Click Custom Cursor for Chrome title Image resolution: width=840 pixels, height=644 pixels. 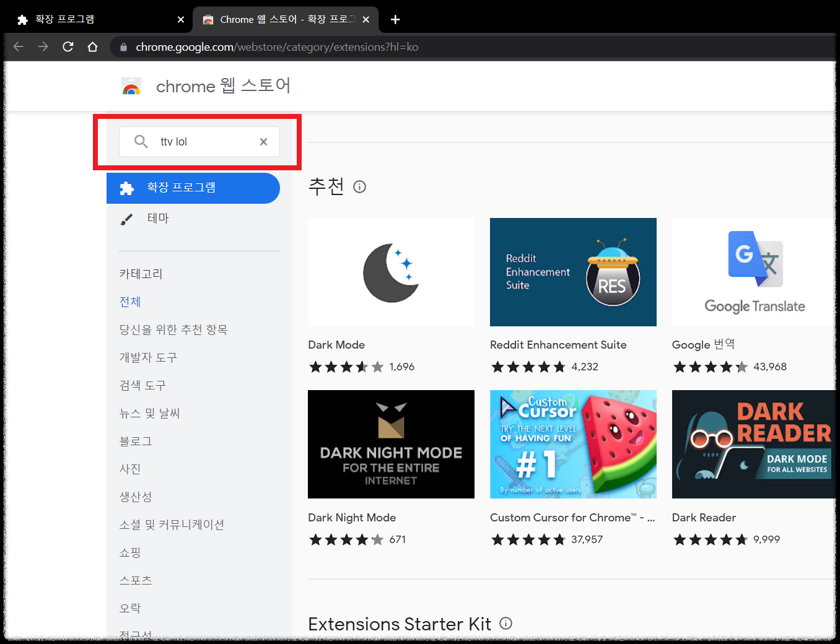pos(572,518)
